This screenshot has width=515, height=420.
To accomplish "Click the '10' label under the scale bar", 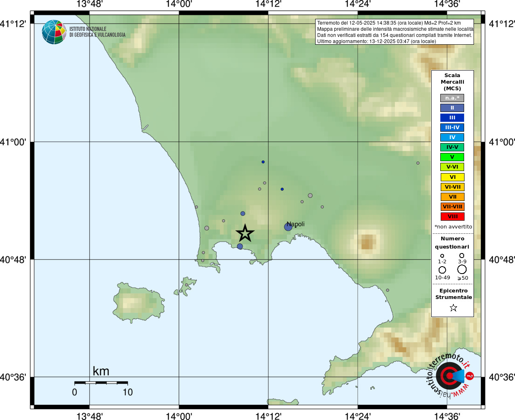I will tap(128, 392).
